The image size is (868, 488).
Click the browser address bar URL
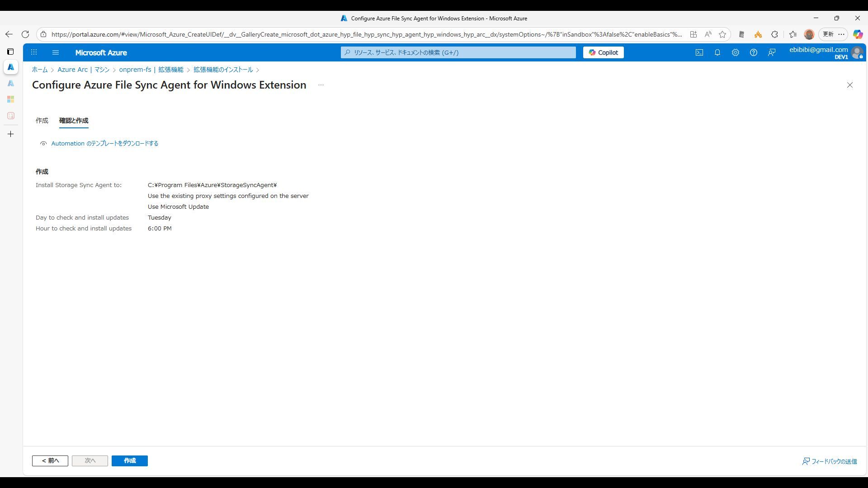tap(366, 34)
